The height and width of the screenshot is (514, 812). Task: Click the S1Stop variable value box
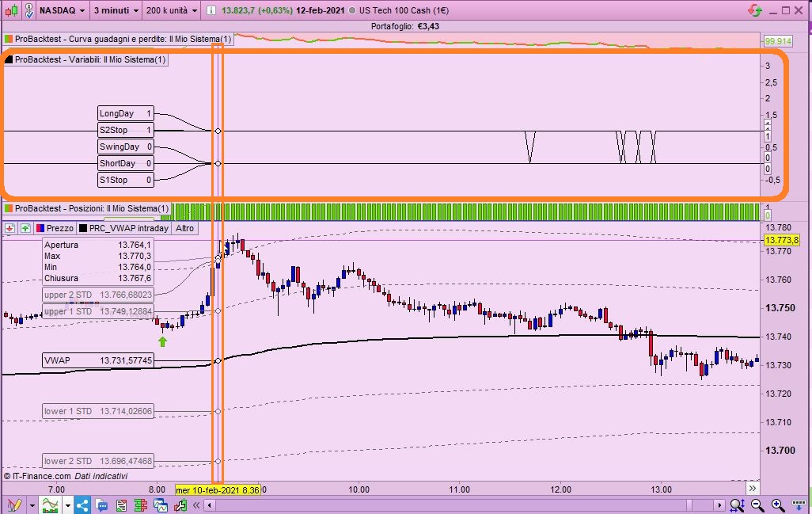pyautogui.click(x=126, y=180)
